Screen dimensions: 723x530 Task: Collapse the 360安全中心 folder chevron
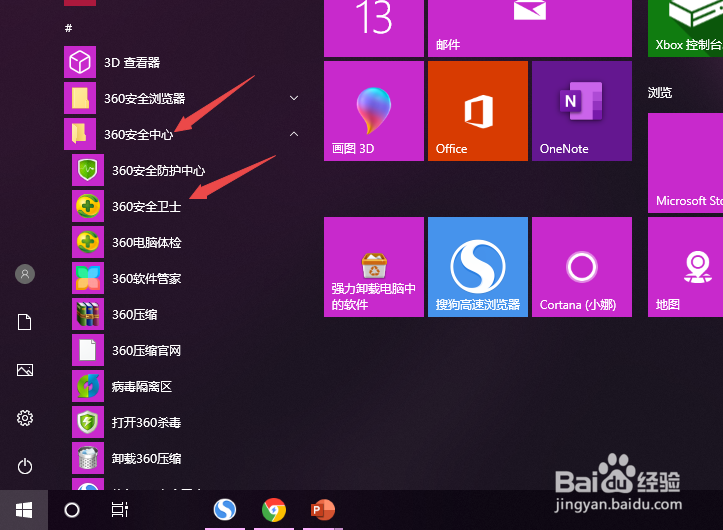point(294,134)
